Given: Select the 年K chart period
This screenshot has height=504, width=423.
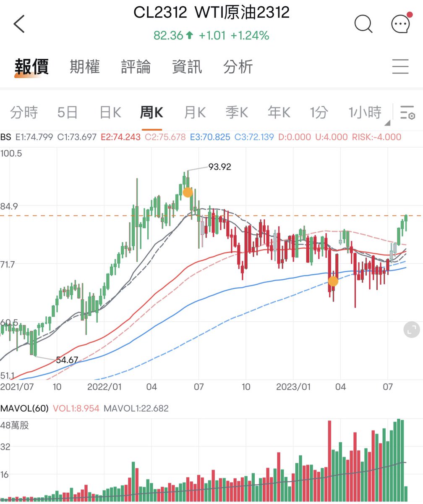Looking at the screenshot, I should [x=279, y=113].
